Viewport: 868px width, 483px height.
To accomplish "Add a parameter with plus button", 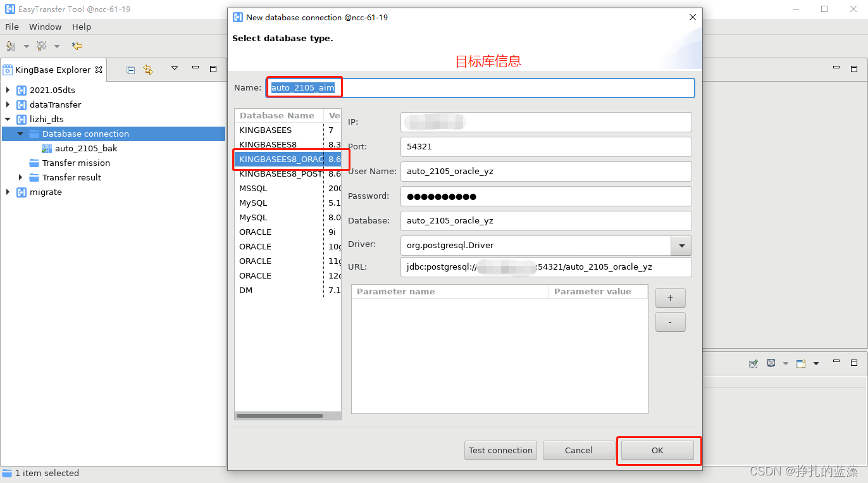I will tap(671, 298).
